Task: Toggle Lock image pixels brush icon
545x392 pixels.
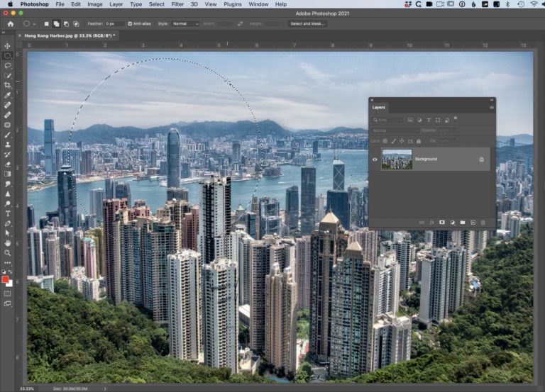Action: click(x=393, y=141)
